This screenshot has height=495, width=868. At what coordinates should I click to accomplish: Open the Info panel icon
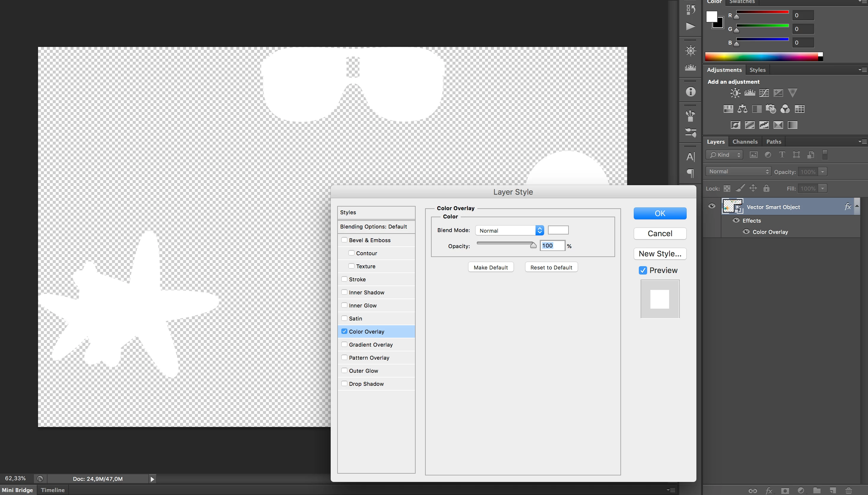click(x=690, y=92)
